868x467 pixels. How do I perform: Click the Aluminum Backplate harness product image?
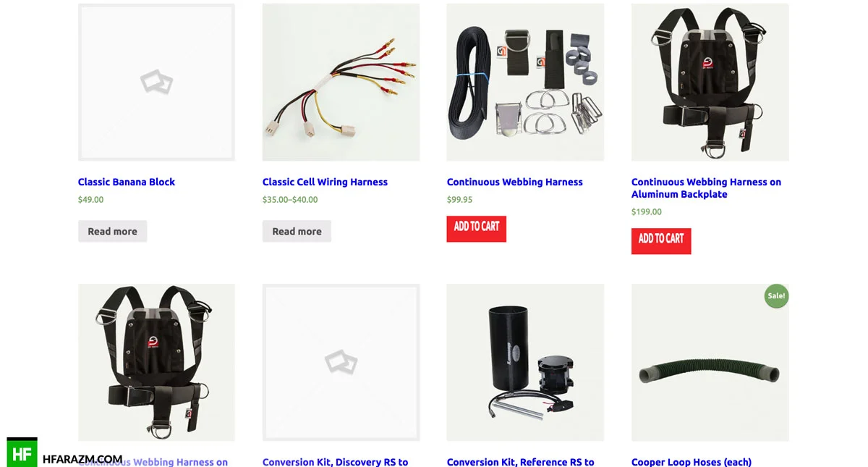(x=710, y=82)
